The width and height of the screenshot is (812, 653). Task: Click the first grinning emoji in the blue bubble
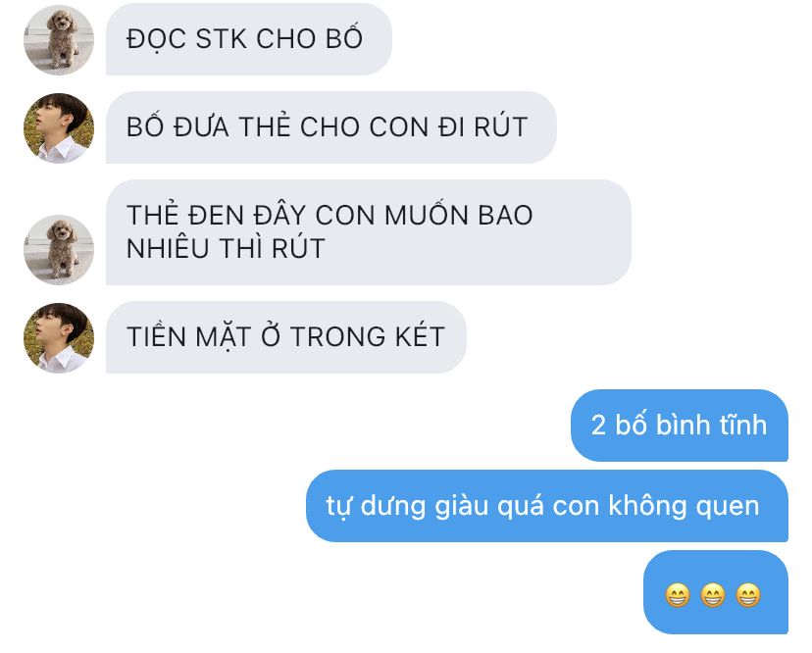(678, 595)
